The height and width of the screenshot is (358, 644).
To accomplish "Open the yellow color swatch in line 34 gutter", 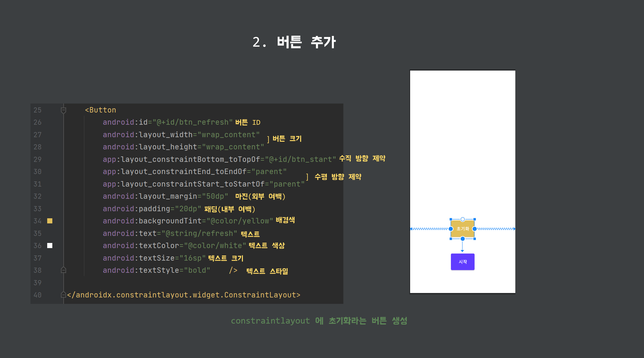I will (50, 221).
